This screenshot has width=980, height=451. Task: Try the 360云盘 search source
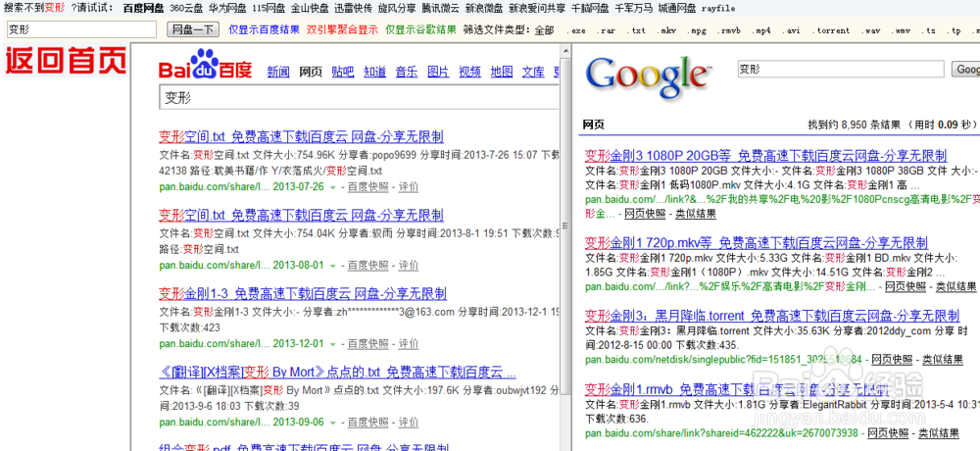pos(185,8)
